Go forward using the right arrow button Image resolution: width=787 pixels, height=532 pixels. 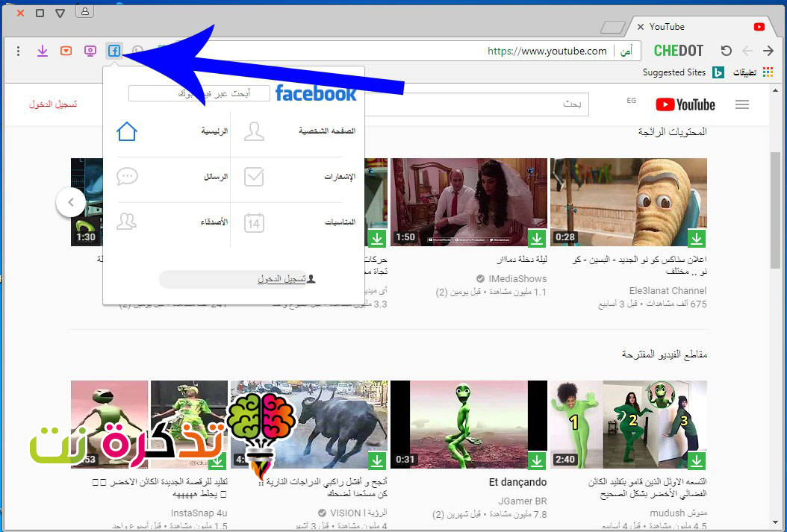[x=768, y=51]
